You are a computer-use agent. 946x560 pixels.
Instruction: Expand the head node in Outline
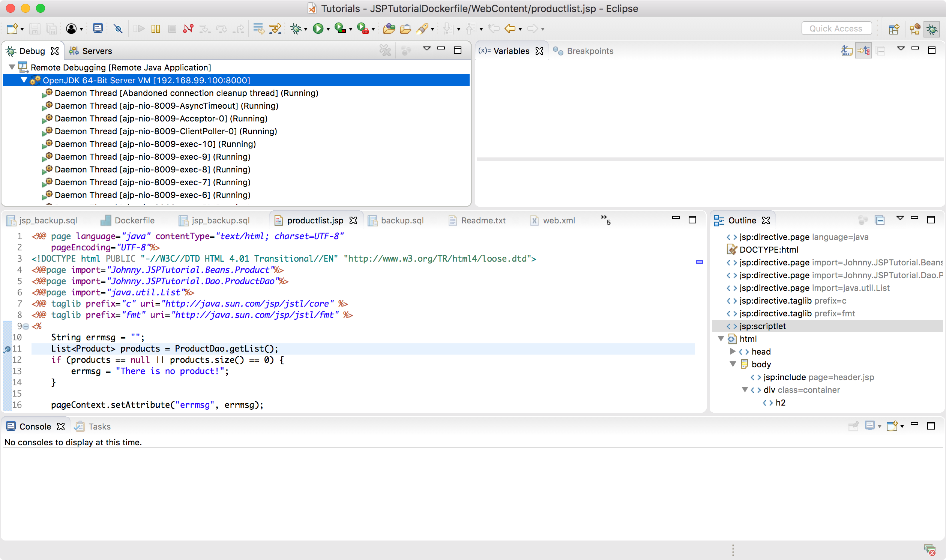pyautogui.click(x=733, y=351)
